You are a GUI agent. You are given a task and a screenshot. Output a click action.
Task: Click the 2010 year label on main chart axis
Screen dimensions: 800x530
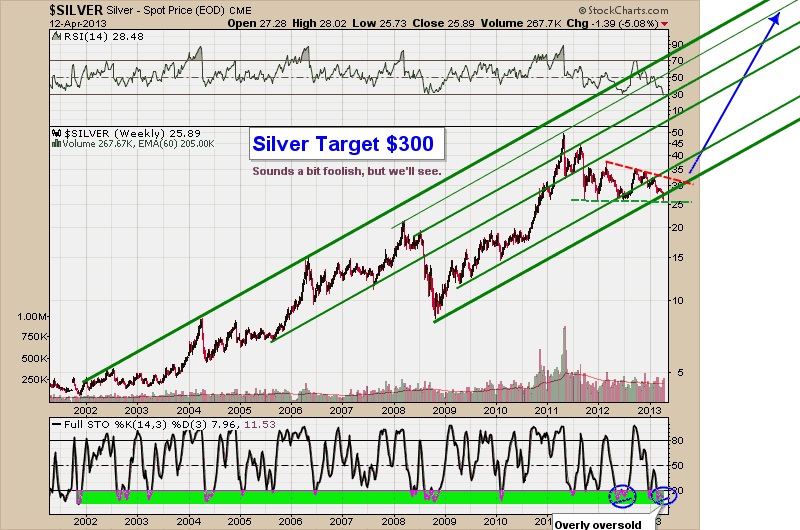[x=495, y=410]
